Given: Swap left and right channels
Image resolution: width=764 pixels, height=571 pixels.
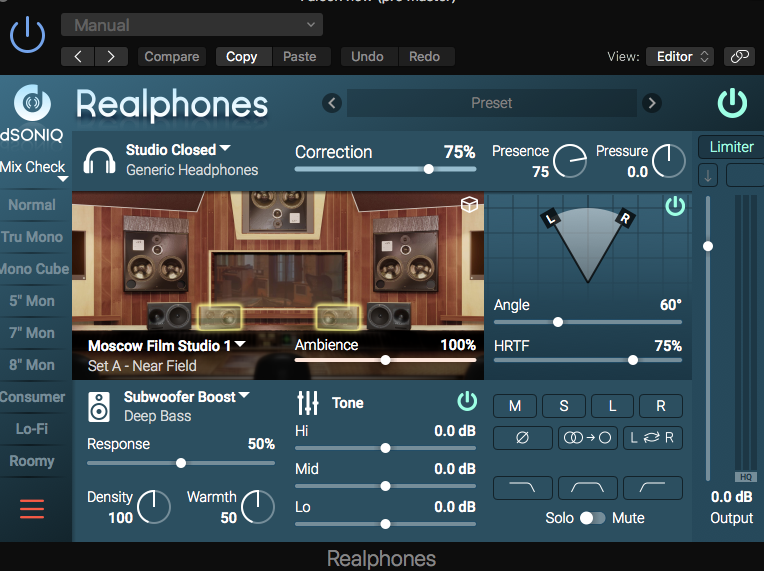Looking at the screenshot, I should (652, 438).
